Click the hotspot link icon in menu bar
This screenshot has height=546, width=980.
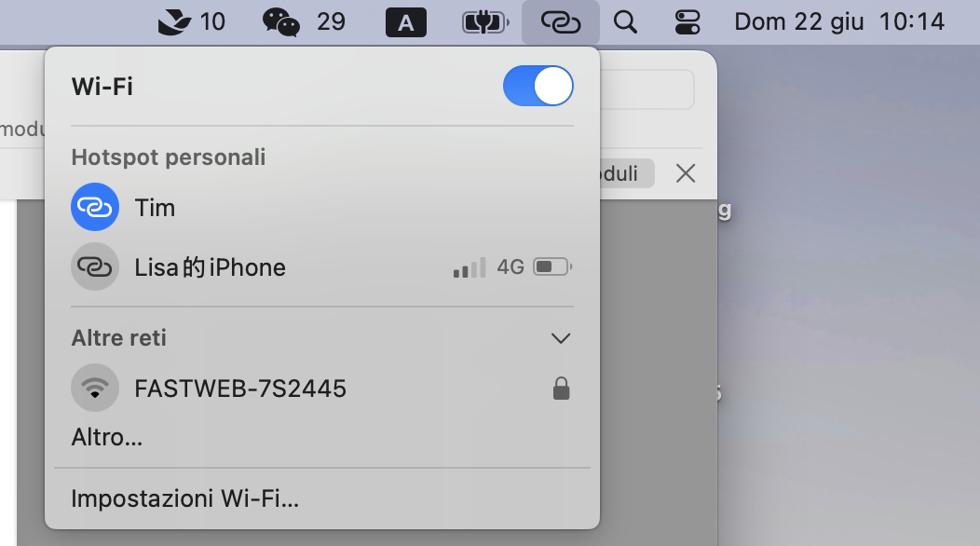tap(561, 22)
